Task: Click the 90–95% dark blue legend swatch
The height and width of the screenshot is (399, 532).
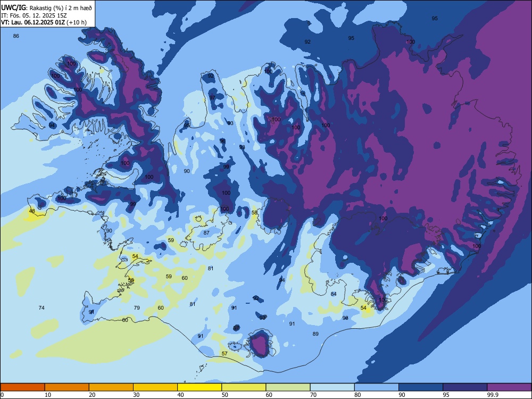Action: [421, 387]
